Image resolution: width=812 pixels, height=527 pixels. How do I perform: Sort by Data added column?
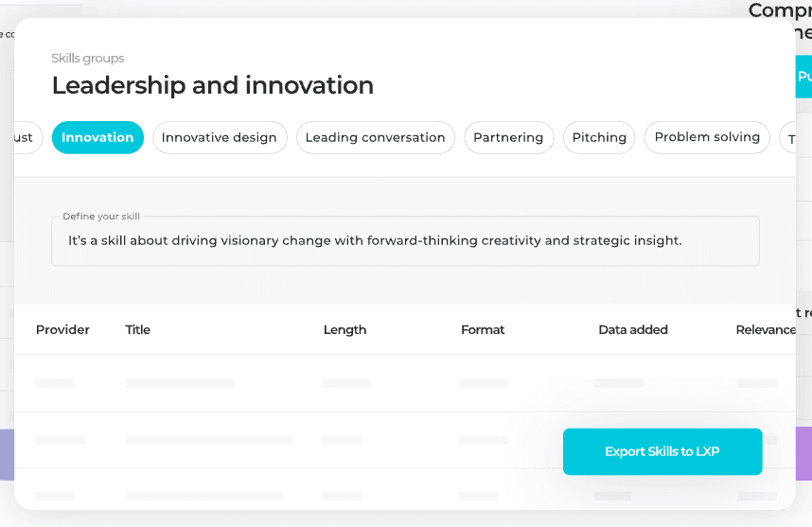point(633,330)
